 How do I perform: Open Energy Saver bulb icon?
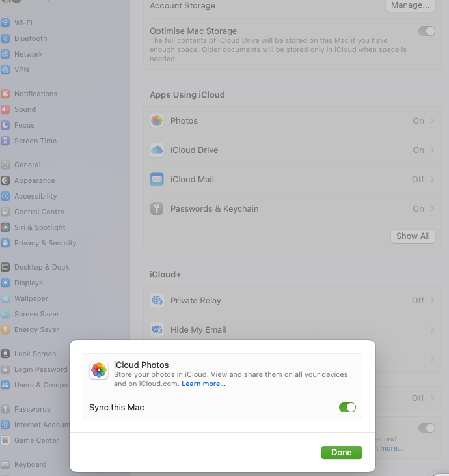[5, 329]
